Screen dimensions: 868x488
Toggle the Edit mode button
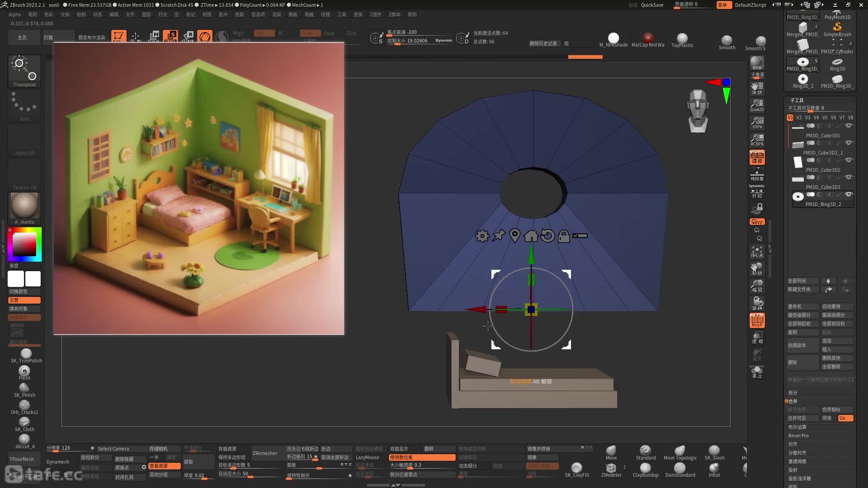point(118,36)
